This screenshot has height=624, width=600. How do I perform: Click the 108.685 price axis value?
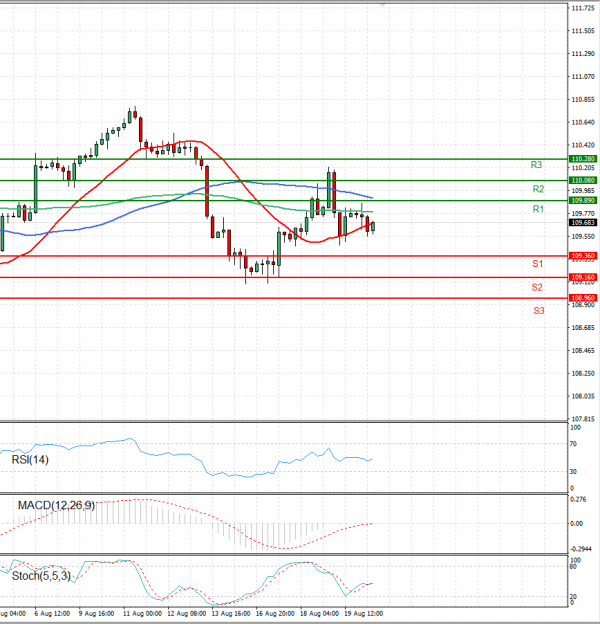[583, 328]
